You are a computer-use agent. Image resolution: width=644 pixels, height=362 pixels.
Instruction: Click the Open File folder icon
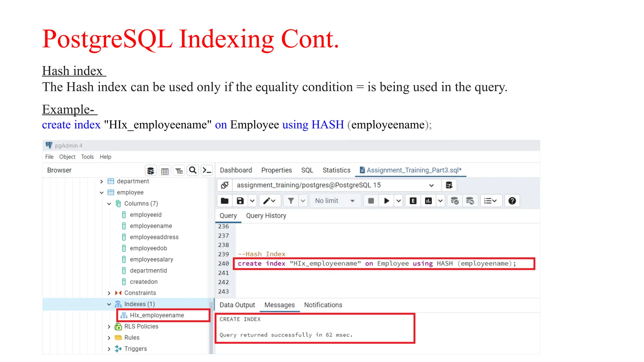pos(225,201)
